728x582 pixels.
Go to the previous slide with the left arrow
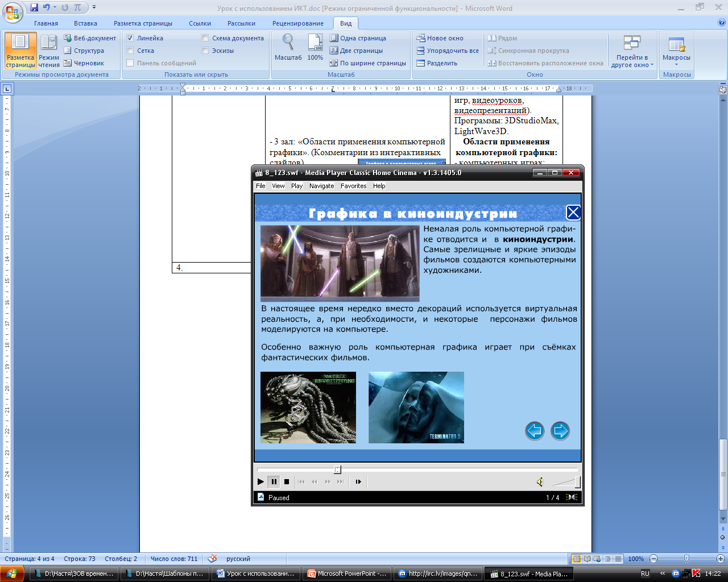[x=535, y=431]
